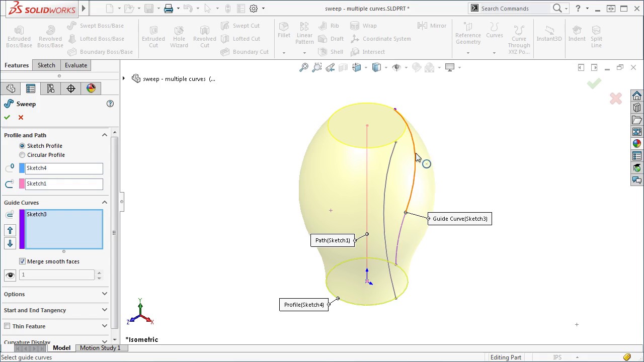Open the Curves dropdown arrow
644x362 pixels.
[494, 53]
